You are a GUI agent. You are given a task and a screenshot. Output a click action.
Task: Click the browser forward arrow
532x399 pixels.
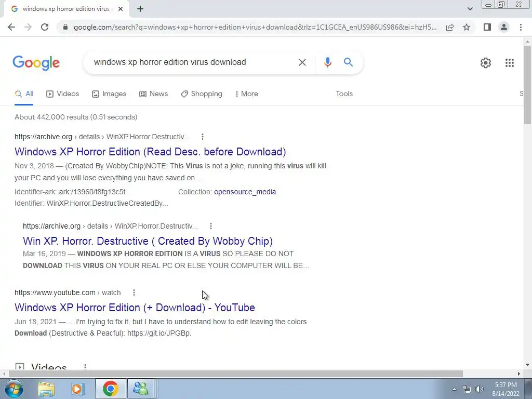click(28, 27)
